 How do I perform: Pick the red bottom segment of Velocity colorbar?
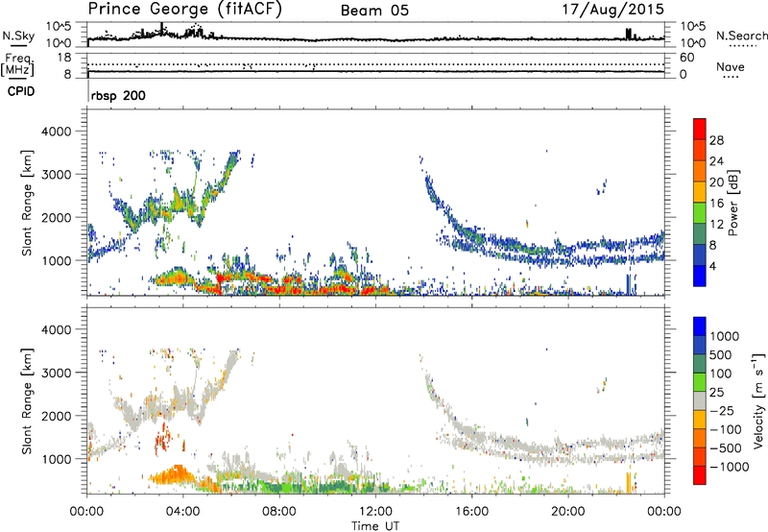click(700, 475)
